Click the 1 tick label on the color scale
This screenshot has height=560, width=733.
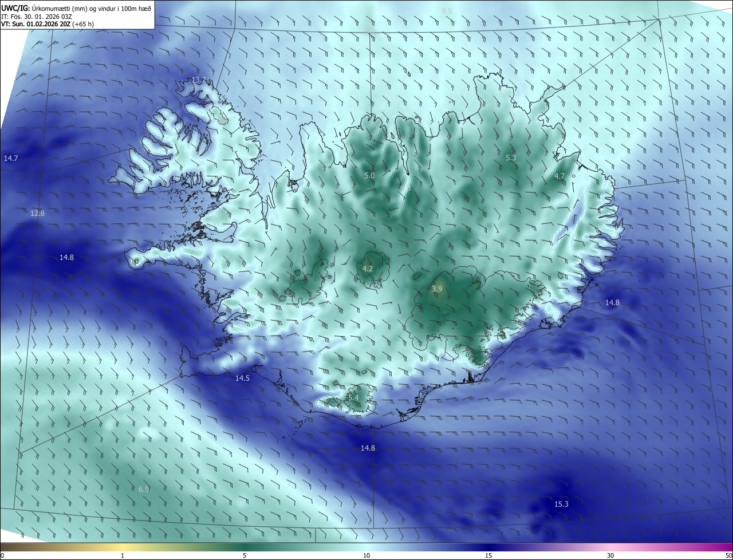(x=123, y=555)
